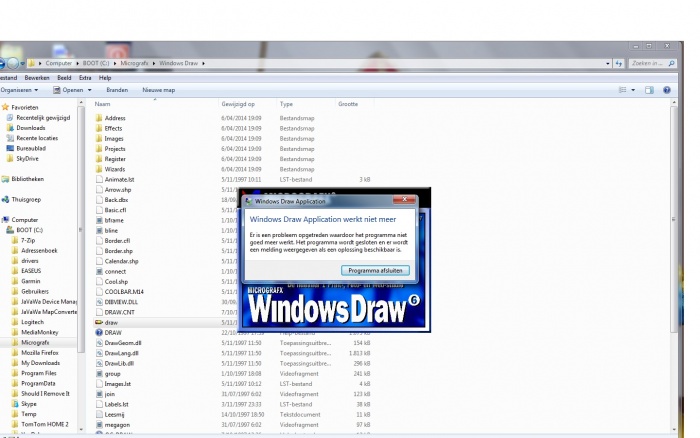Open the Organiseren dropdown
700x438 pixels.
[19, 90]
